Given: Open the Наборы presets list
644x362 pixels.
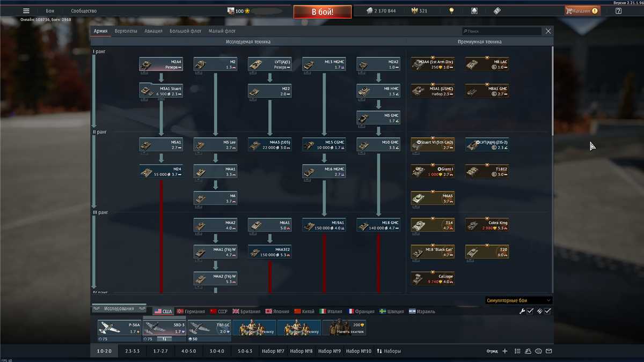Looking at the screenshot, I should [x=389, y=351].
